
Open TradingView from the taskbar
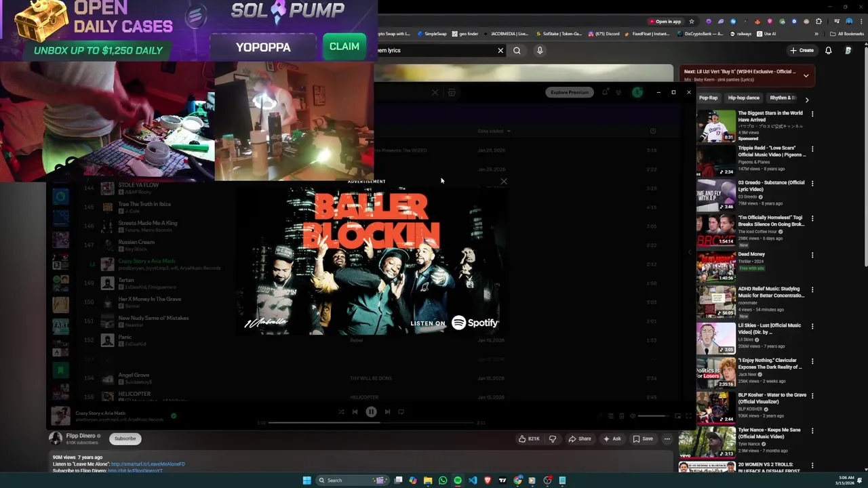click(502, 480)
